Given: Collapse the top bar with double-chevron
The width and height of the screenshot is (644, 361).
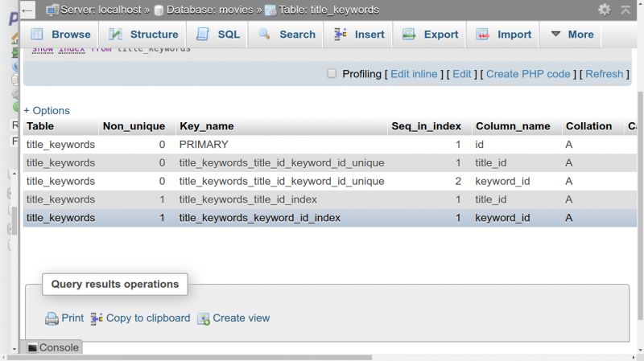Looking at the screenshot, I should click(626, 10).
